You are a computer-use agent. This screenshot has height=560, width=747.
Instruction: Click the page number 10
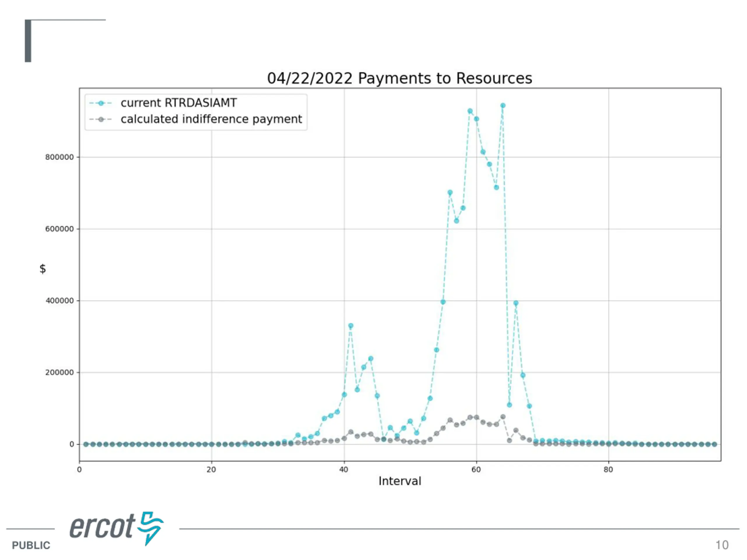(722, 545)
